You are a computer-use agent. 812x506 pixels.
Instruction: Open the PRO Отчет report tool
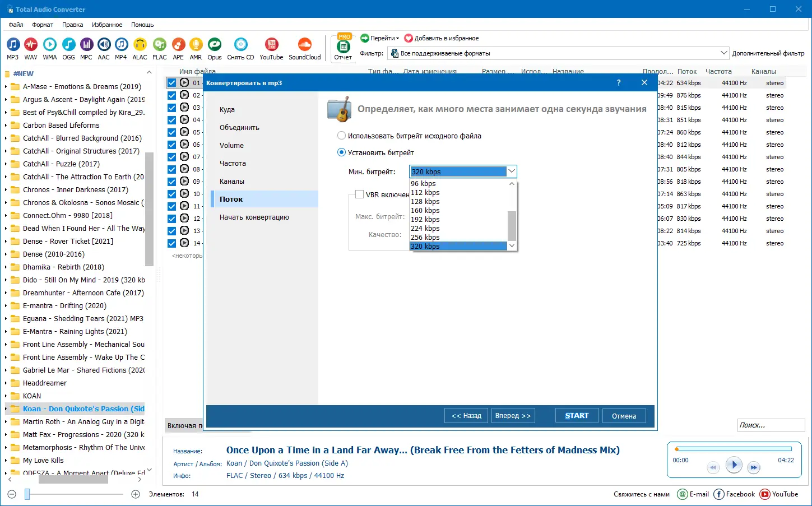[x=343, y=47]
